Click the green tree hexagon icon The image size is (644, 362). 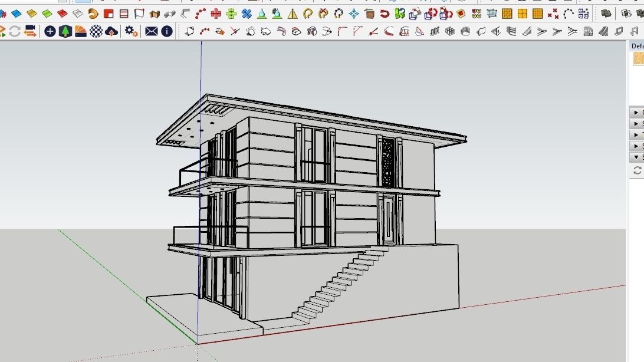click(x=65, y=31)
